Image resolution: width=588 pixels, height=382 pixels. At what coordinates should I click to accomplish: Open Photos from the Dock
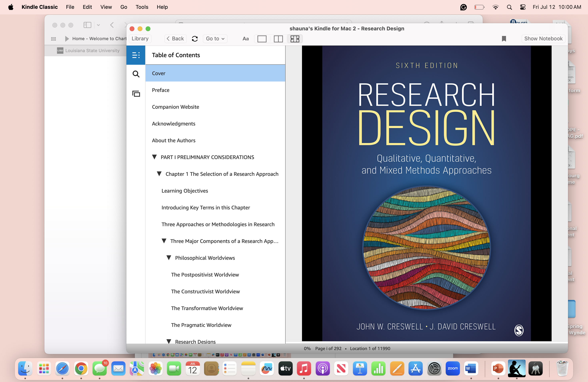pyautogui.click(x=155, y=369)
